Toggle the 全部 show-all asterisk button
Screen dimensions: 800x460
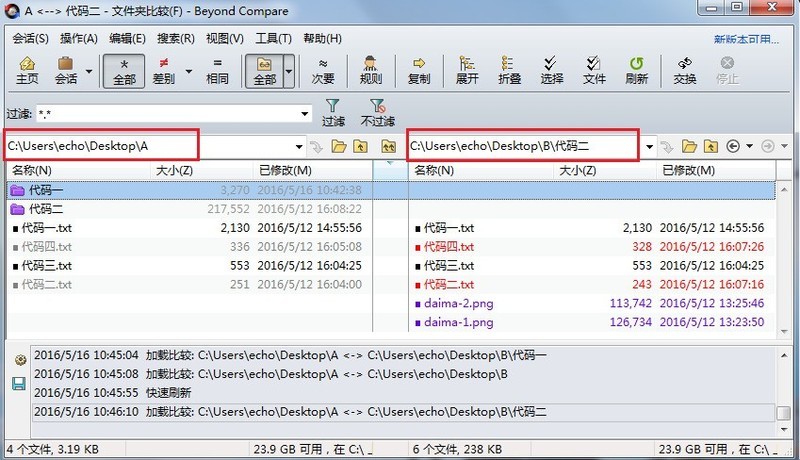(x=124, y=71)
